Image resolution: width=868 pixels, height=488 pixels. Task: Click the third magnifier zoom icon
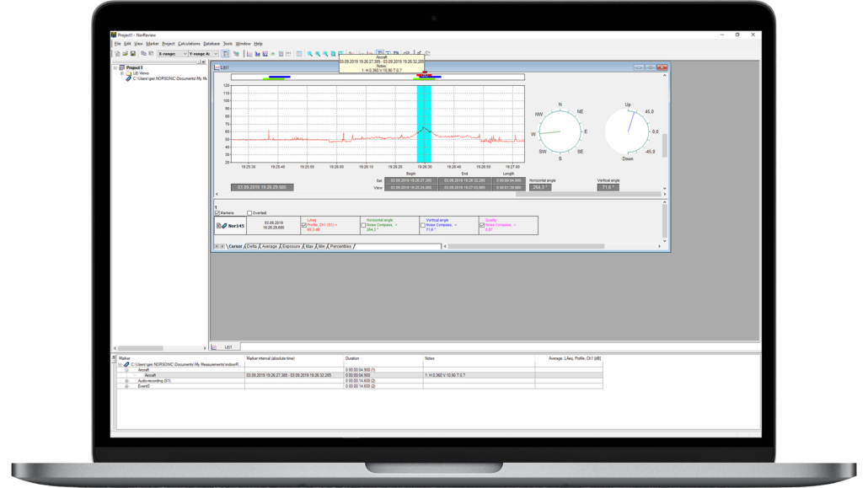tap(325, 54)
